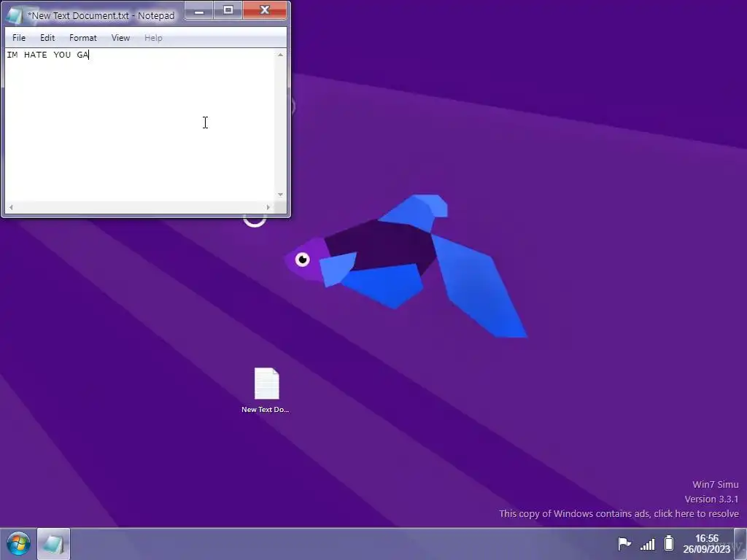The height and width of the screenshot is (560, 747).
Task: Open the Action Center flag icon
Action: (624, 543)
